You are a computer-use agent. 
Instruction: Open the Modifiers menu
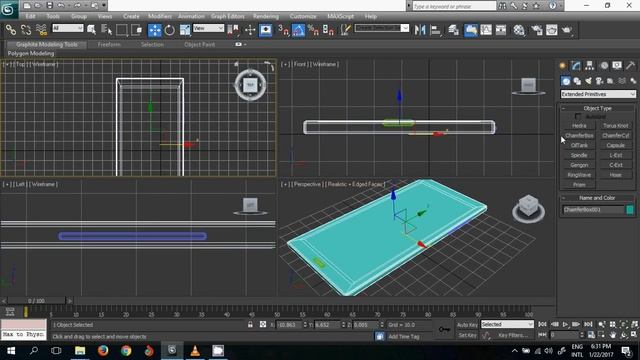tap(160, 16)
